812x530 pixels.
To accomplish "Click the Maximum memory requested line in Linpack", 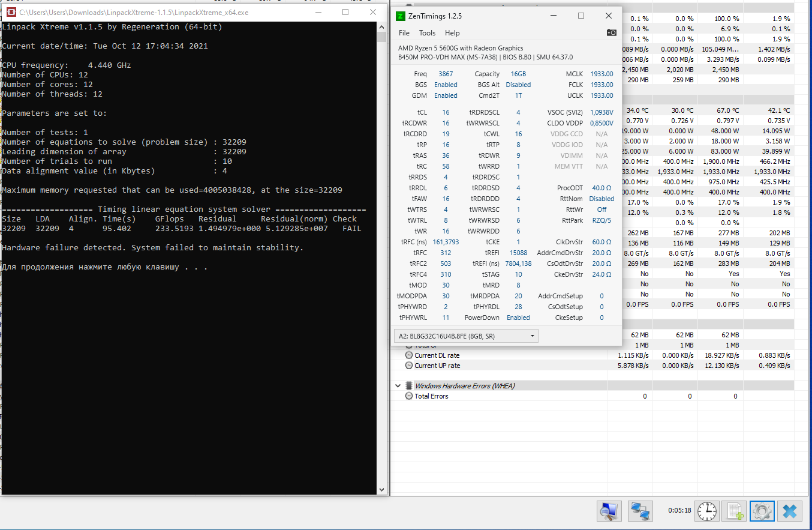I will click(x=172, y=190).
